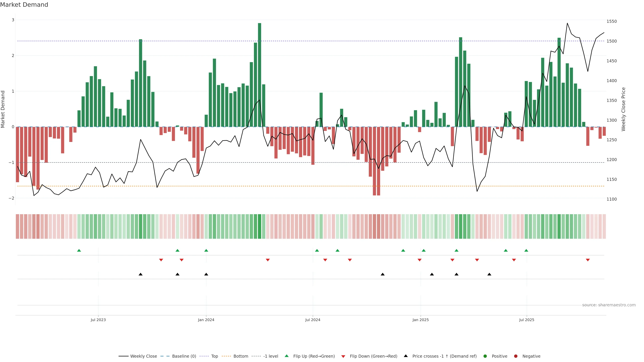Click Flip Up green triangle legend icon

[287, 356]
